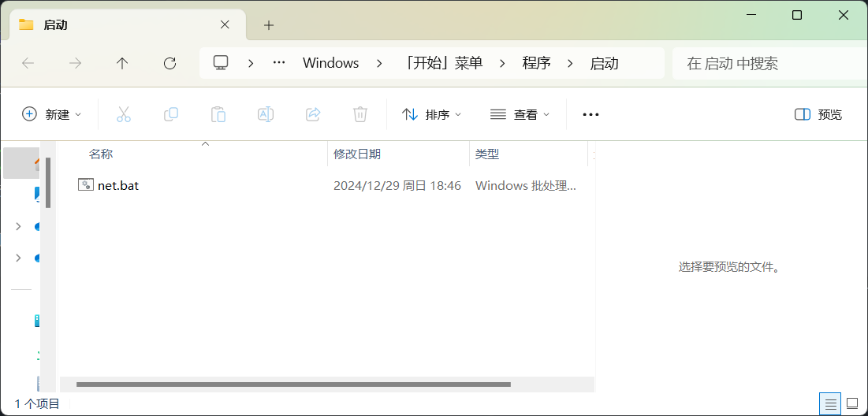Navigate to 程序 breadcrumb
The image size is (868, 416).
coord(536,63)
